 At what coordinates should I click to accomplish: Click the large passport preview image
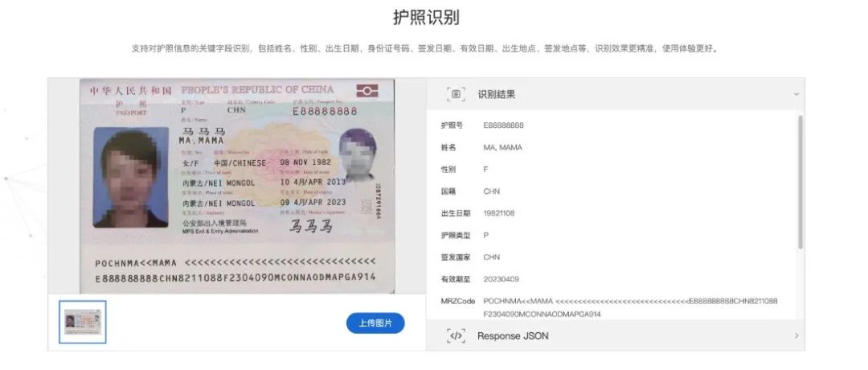[237, 186]
